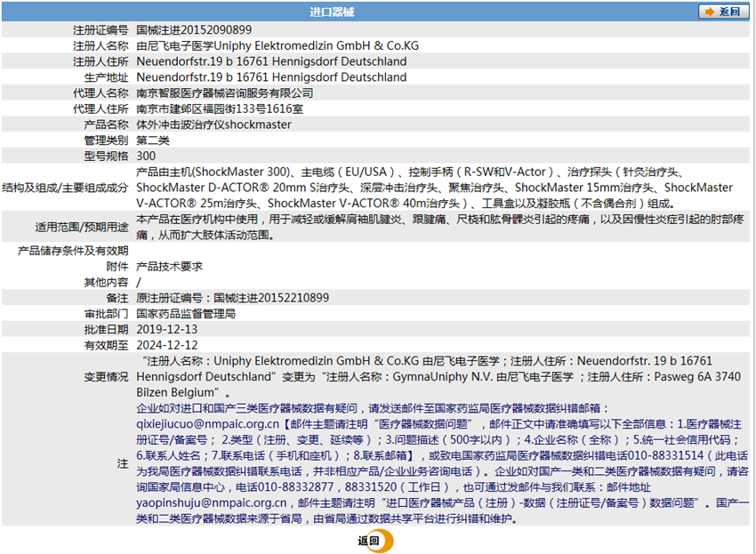Open the 产品技术要求 attachment link
The image size is (756, 554).
[x=169, y=267]
